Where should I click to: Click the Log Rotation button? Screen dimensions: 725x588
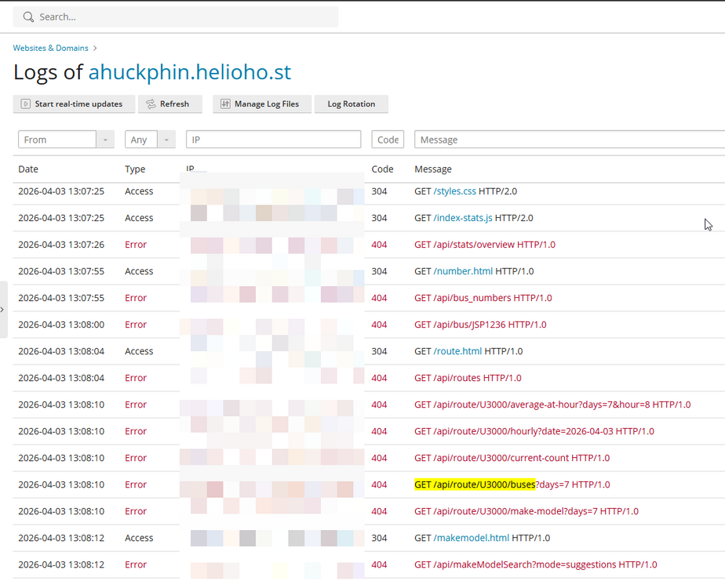[351, 103]
